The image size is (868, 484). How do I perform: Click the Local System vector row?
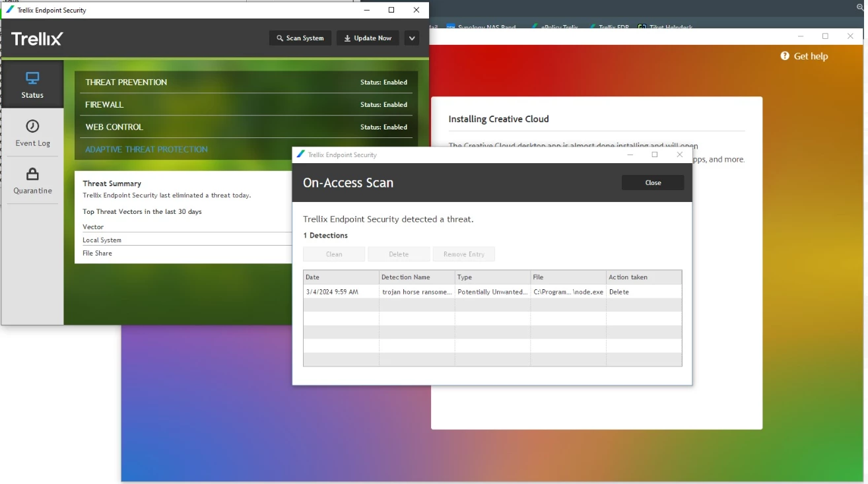pyautogui.click(x=187, y=240)
